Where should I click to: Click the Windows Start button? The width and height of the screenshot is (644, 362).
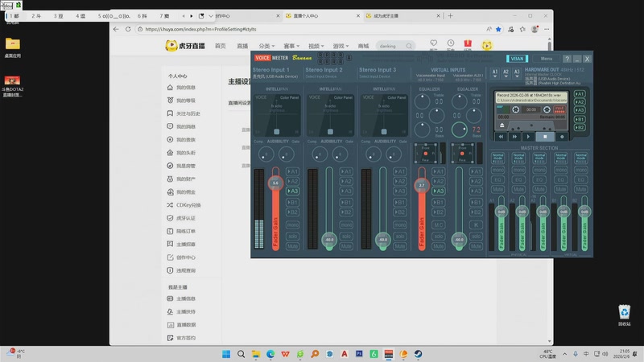point(226,354)
